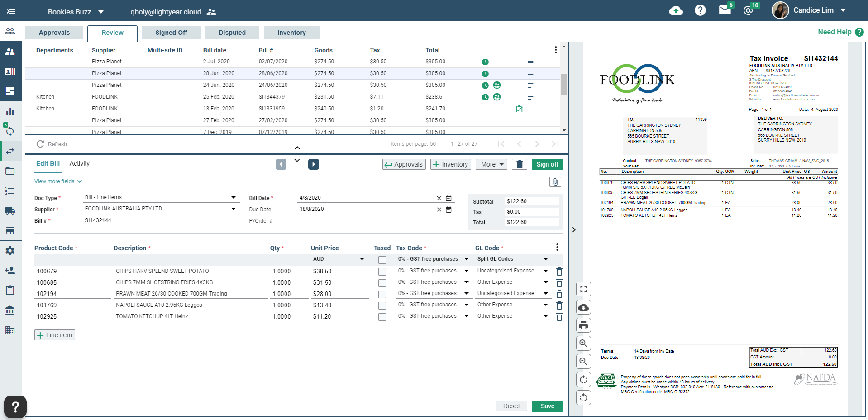Zoom out on the invoice preview
This screenshot has height=420, width=868.
[x=583, y=362]
